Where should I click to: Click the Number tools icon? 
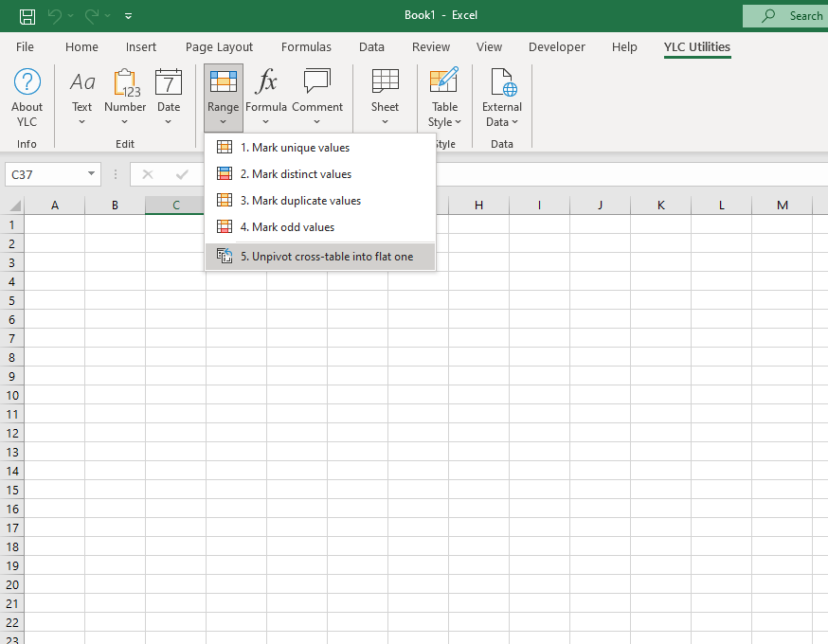click(x=125, y=83)
